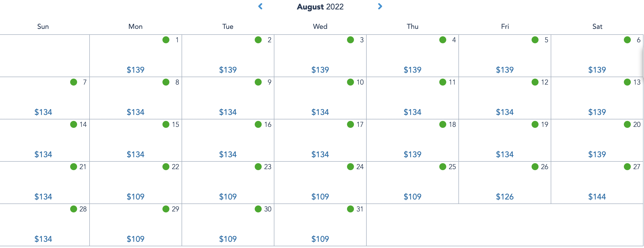Image resolution: width=644 pixels, height=248 pixels.
Task: Select $139 price on Saturday August 6
Action: pos(597,70)
